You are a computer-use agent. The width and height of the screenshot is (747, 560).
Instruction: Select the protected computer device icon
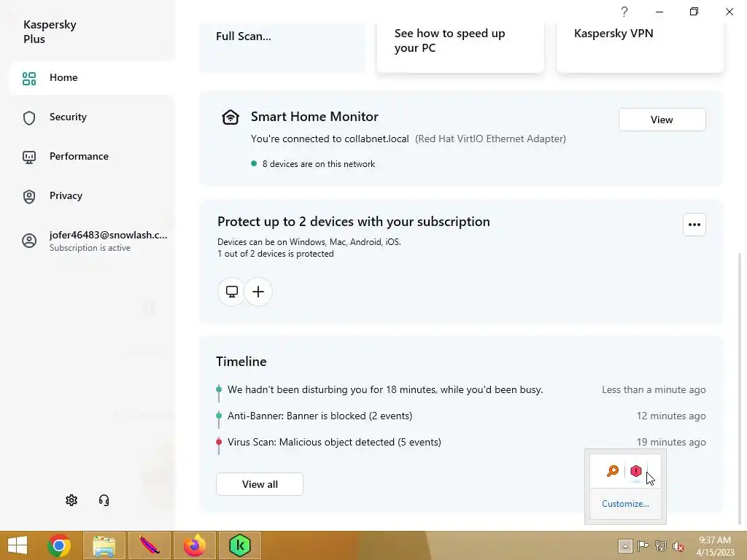pos(231,292)
